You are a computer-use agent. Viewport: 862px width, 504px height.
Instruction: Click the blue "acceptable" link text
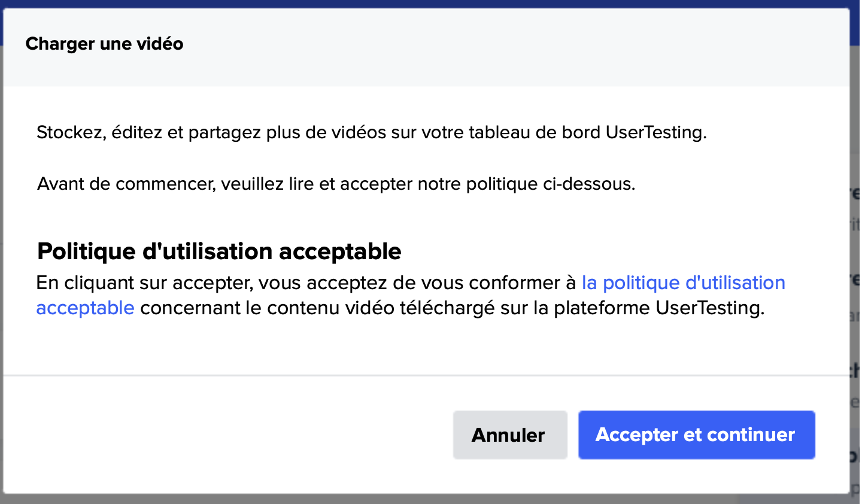[85, 308]
